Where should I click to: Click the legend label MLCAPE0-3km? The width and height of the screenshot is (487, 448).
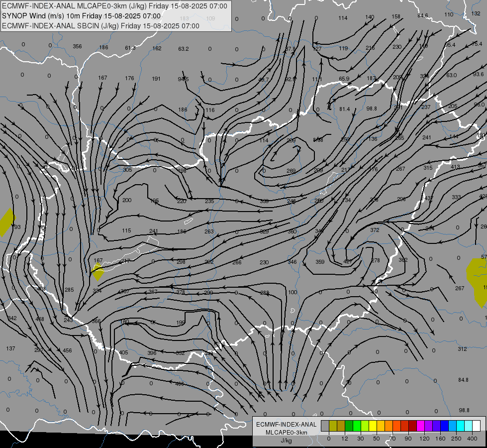(x=286, y=433)
